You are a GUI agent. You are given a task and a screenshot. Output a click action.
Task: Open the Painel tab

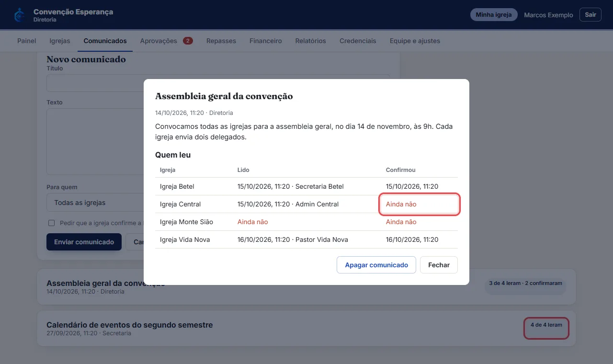click(x=27, y=41)
